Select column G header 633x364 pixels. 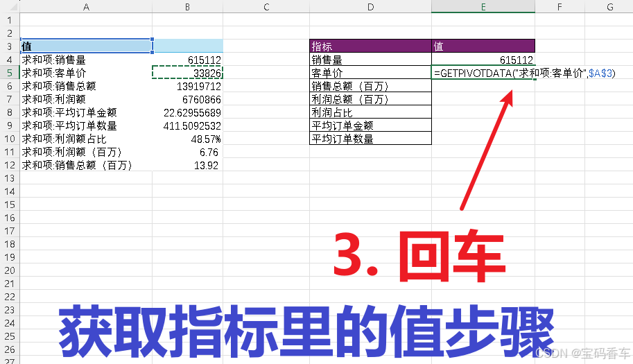click(609, 6)
